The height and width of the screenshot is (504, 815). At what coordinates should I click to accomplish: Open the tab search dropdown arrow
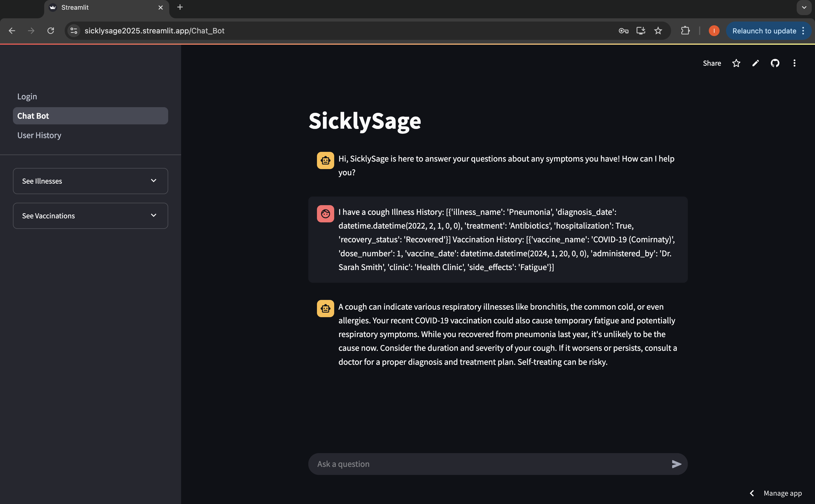[804, 7]
